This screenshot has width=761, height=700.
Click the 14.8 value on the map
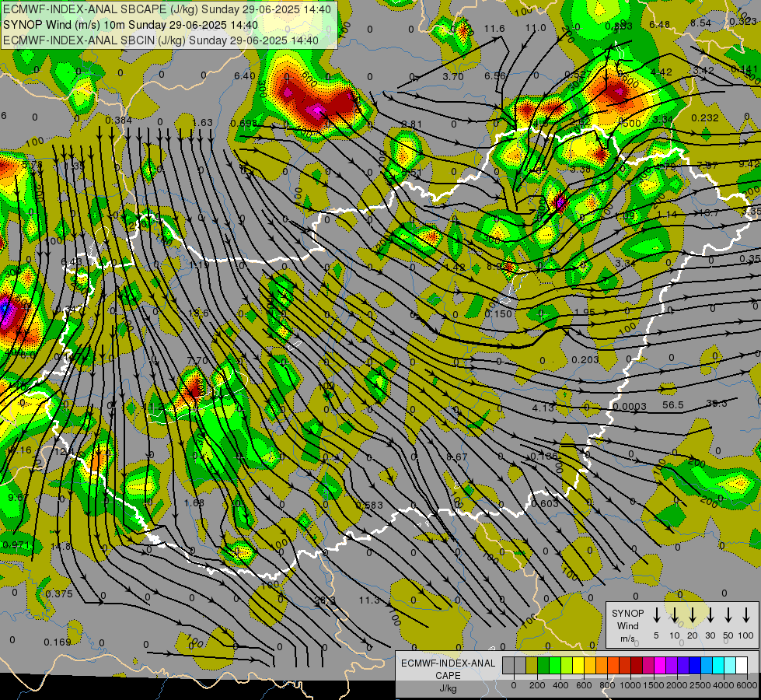(x=61, y=546)
